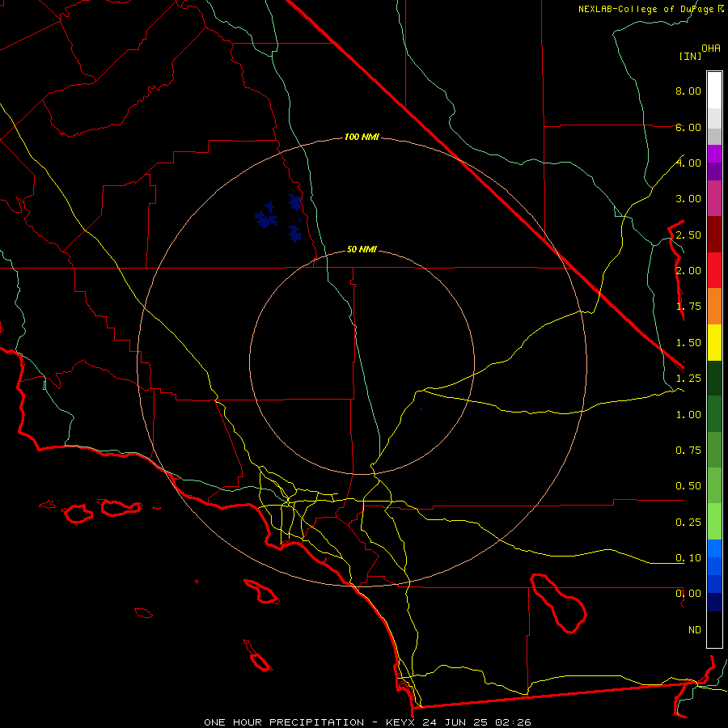Screen dimensions: 728x728
Task: Click the 1.00 legend value
Action: coord(688,415)
